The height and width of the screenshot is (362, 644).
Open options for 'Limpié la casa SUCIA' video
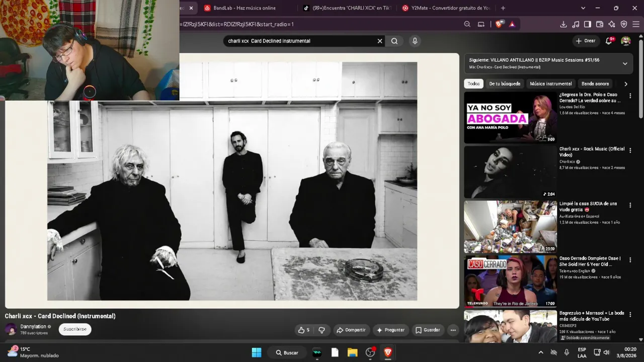(x=630, y=205)
